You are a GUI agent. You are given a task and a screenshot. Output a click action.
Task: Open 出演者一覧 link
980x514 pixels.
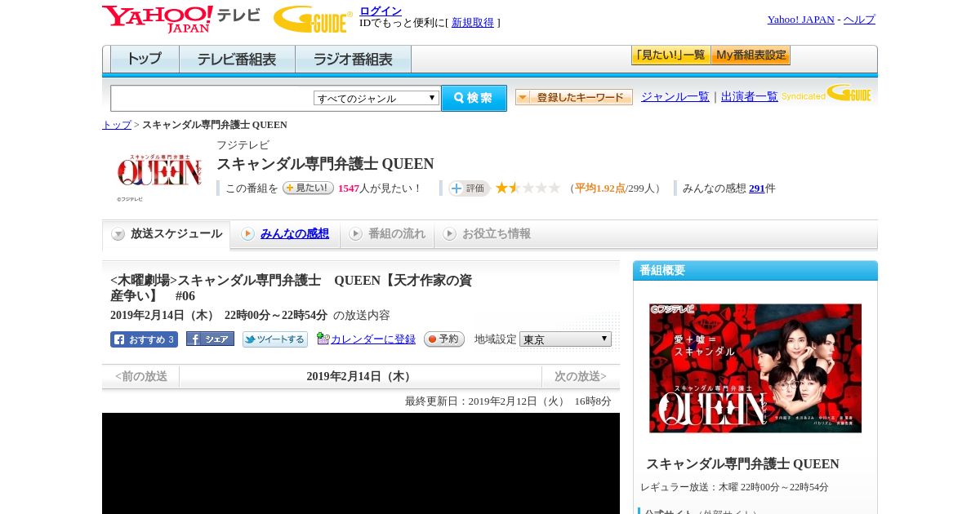click(x=750, y=96)
